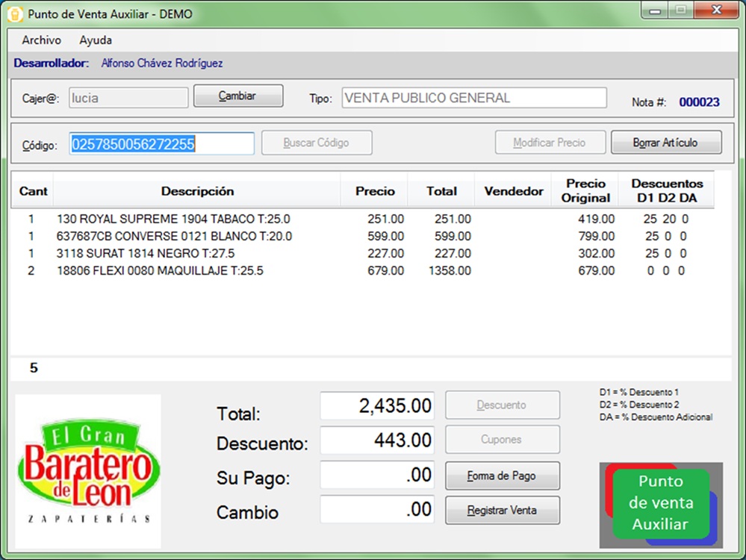
Task: Click the Descripción column header
Action: coord(197,191)
